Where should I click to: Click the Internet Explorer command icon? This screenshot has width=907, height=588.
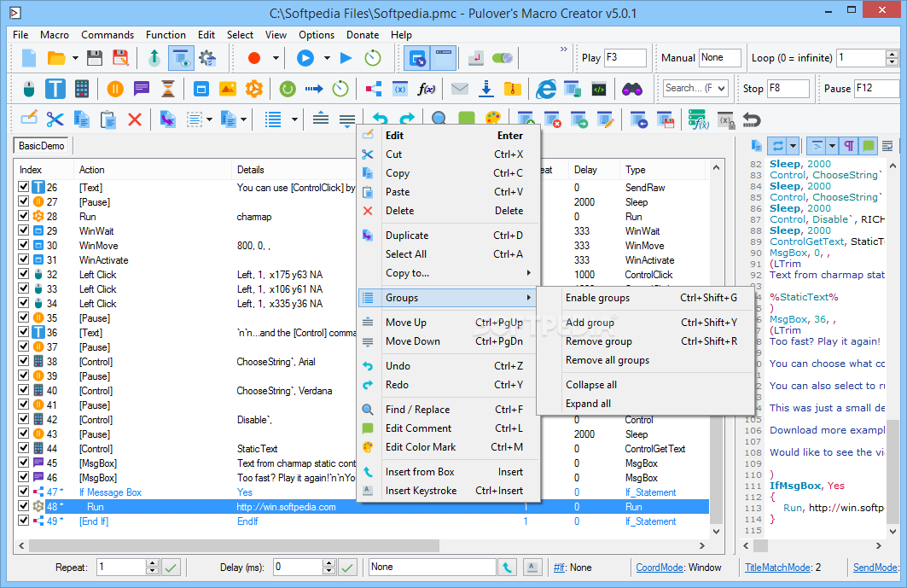click(545, 89)
